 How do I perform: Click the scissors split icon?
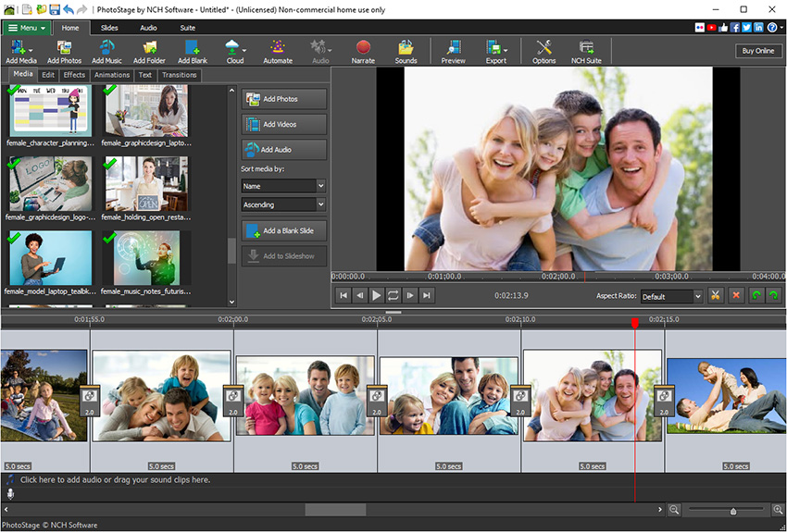click(716, 296)
